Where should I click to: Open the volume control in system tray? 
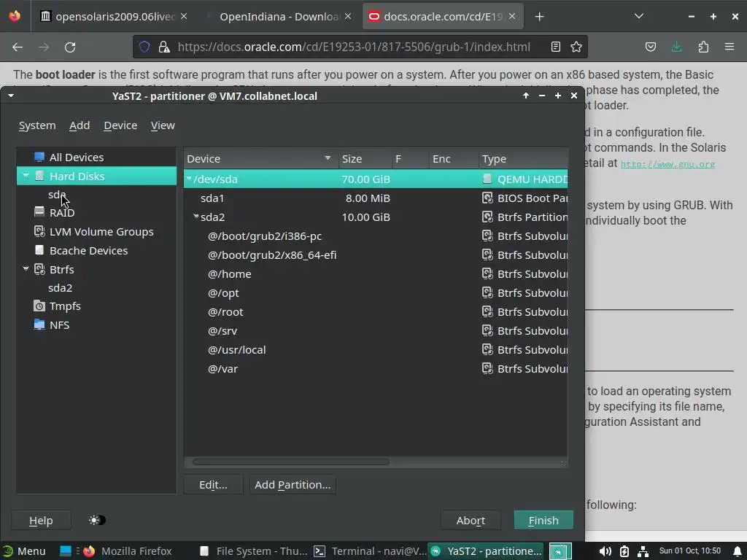pyautogui.click(x=605, y=551)
